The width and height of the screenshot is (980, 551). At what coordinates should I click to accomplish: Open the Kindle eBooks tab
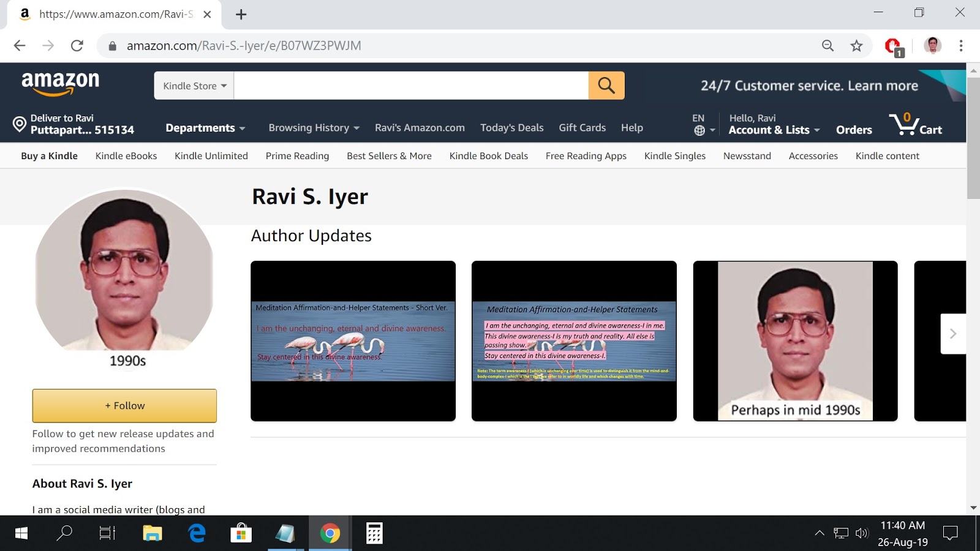pos(126,156)
